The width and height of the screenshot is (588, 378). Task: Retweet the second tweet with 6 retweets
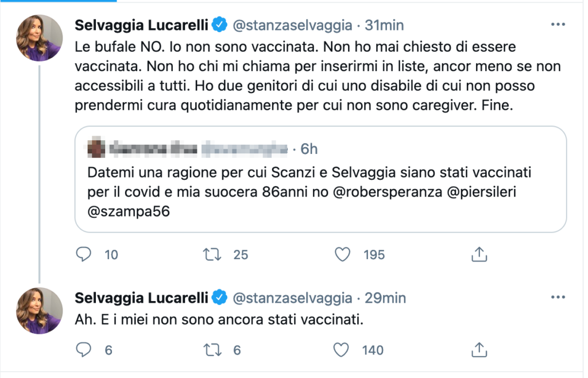click(212, 349)
